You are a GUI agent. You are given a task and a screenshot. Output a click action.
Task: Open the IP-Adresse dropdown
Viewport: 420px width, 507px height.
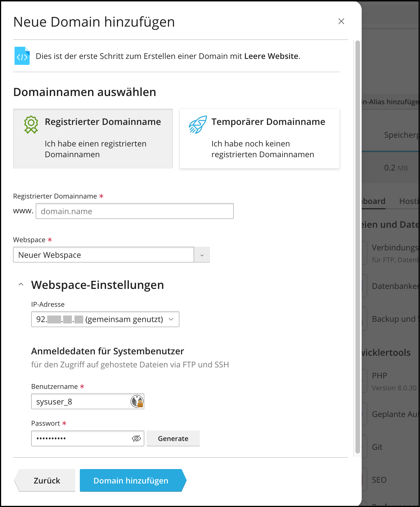[105, 319]
